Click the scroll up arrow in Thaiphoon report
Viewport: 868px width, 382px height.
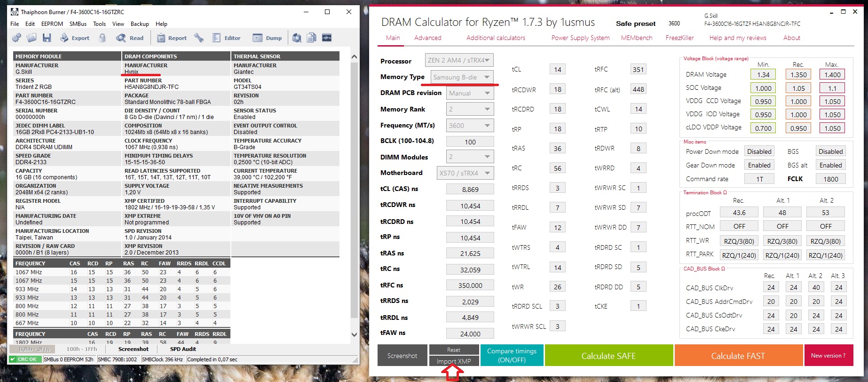(x=355, y=57)
